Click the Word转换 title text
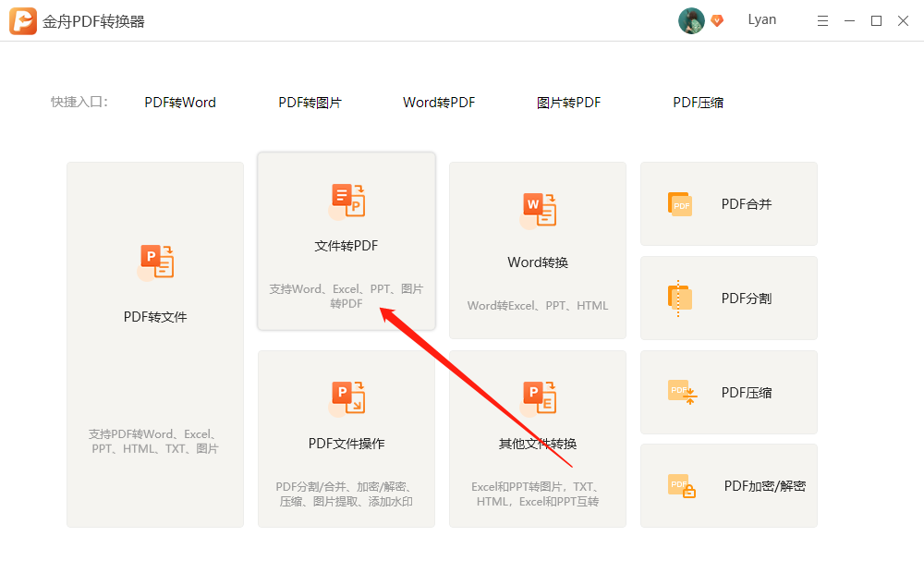Screen dimensions: 924x561 pyautogui.click(x=538, y=262)
